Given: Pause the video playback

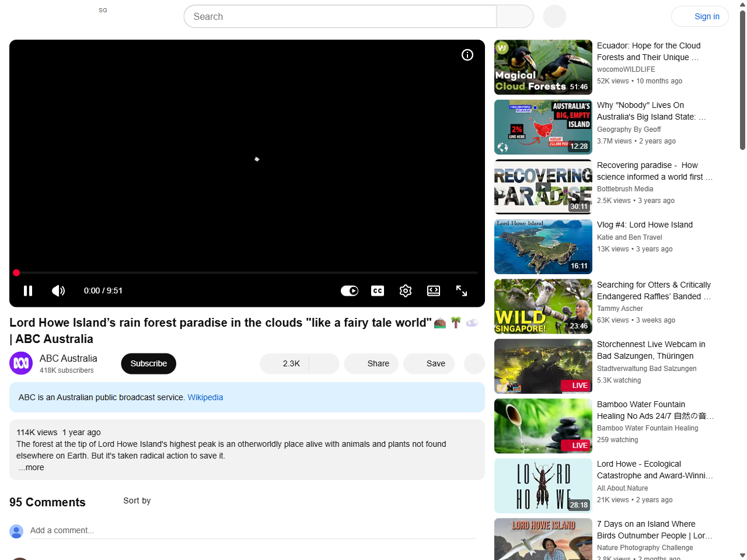Looking at the screenshot, I should tap(28, 290).
